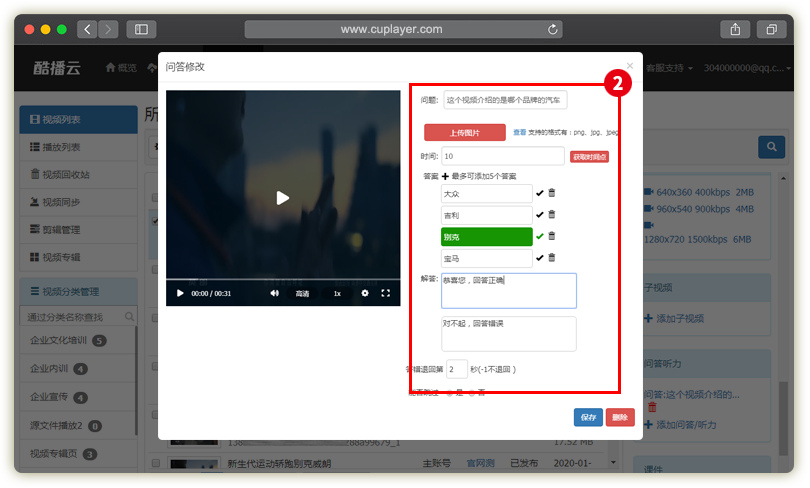Mark 吉利 as the correct answer
This screenshot has width=810, height=488.
click(x=540, y=215)
